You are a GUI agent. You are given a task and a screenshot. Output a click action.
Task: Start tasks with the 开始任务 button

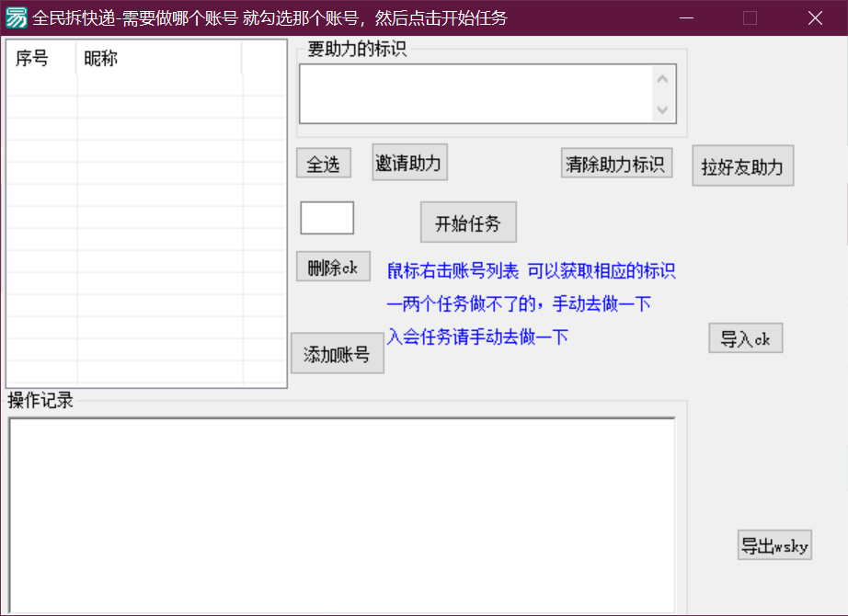[468, 222]
